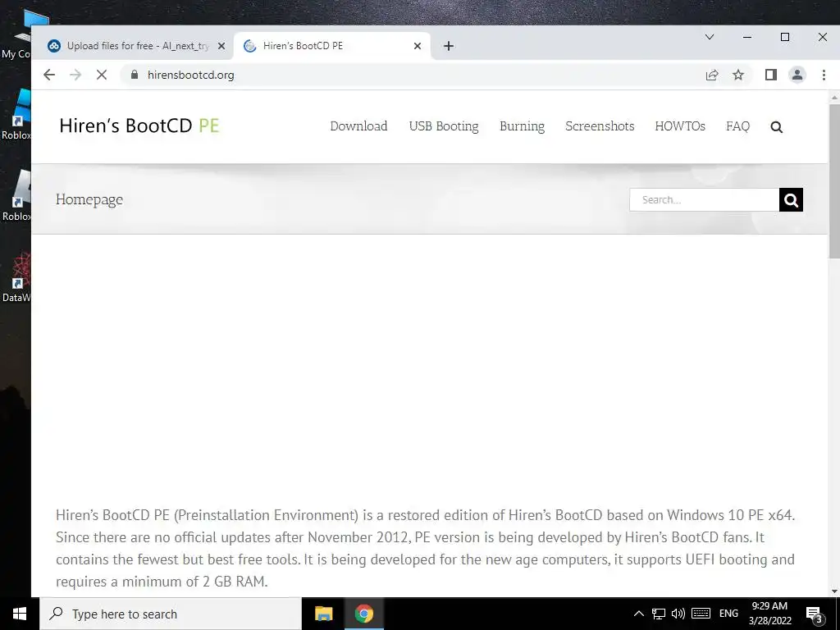Expand the tab search chevron
Image resolution: width=840 pixels, height=630 pixels.
(710, 37)
